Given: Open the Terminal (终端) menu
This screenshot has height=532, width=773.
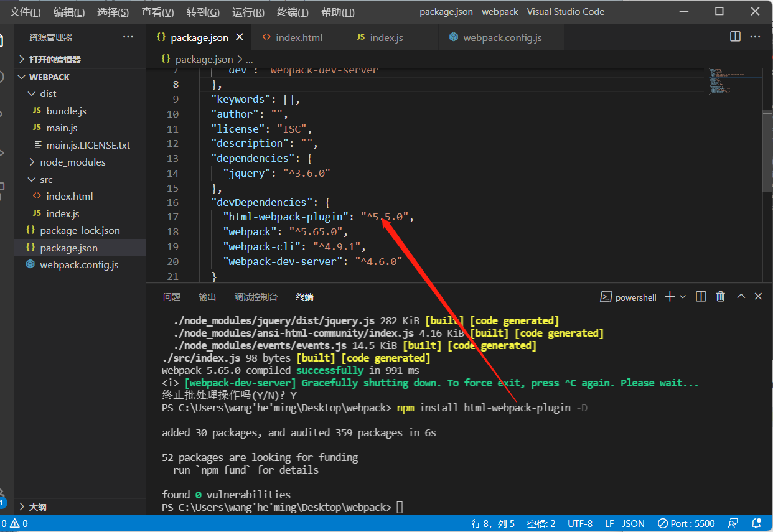Looking at the screenshot, I should coord(293,12).
